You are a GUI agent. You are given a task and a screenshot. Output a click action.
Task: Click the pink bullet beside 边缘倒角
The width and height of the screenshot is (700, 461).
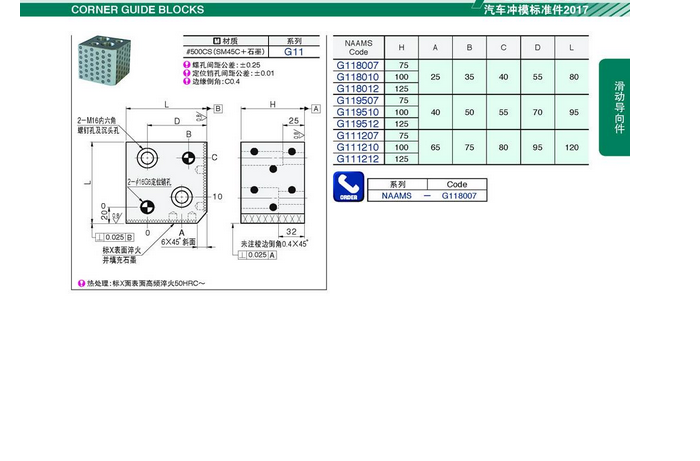[x=185, y=83]
